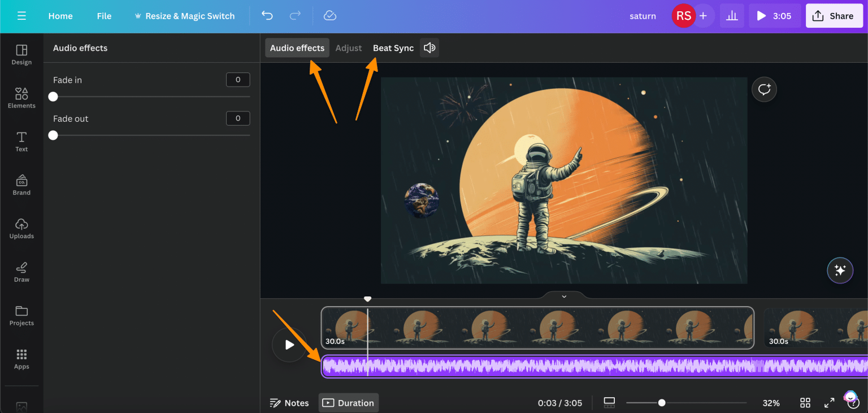Viewport: 868px width, 413px height.
Task: Mute the audio track volume icon
Action: [429, 48]
